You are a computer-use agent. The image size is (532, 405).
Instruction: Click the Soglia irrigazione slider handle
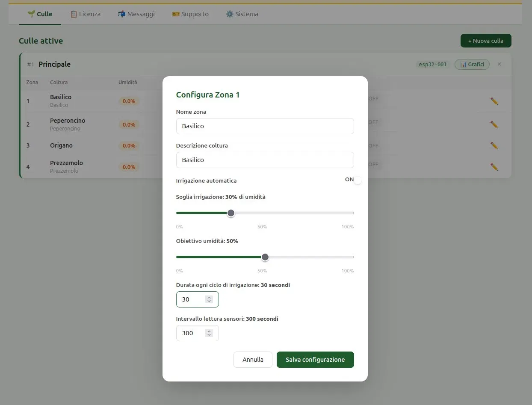(231, 213)
